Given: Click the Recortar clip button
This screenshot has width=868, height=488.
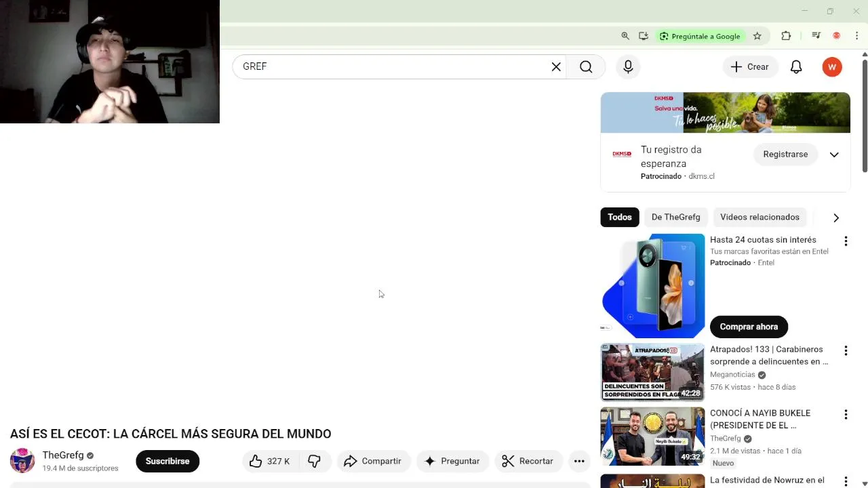Looking at the screenshot, I should click(x=528, y=461).
